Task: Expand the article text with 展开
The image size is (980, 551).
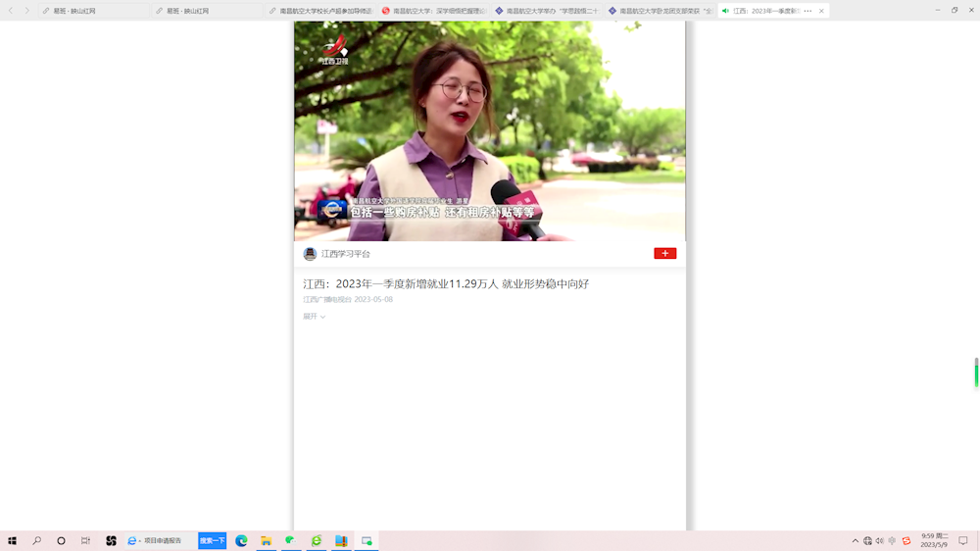Action: pyautogui.click(x=314, y=317)
